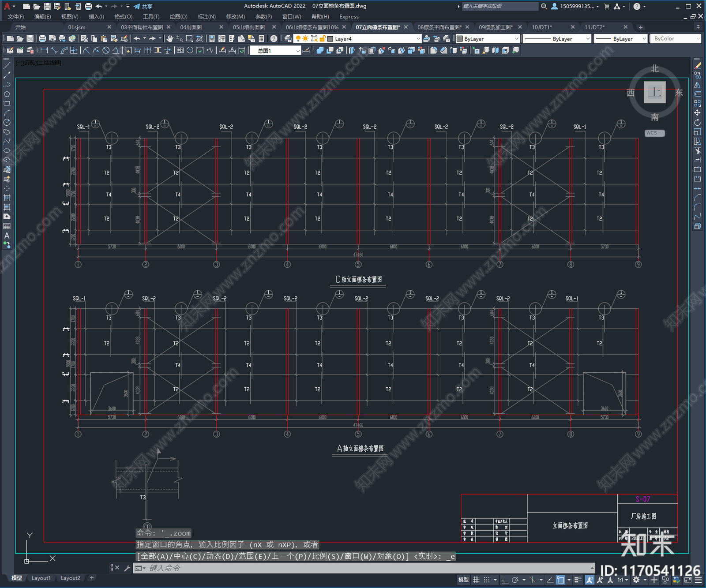Viewport: 706px width, 588px height.
Task: Toggle Snap mode in status bar
Action: click(487, 580)
